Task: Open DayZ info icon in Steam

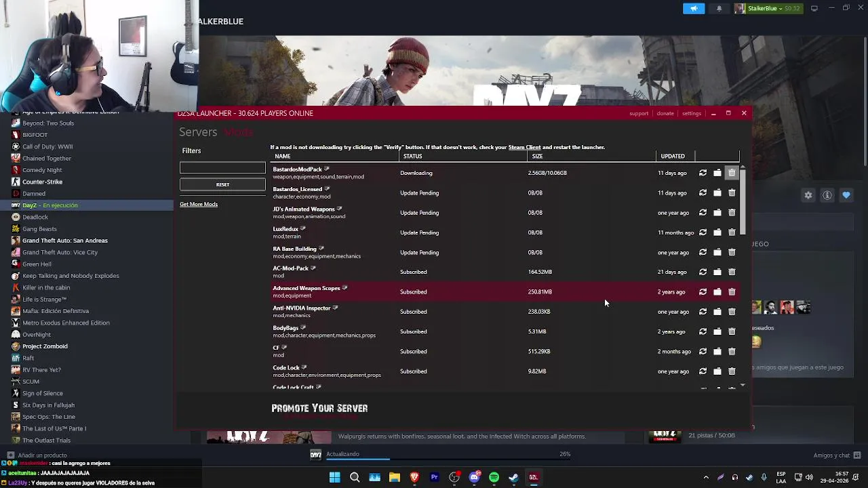Action: coord(827,195)
